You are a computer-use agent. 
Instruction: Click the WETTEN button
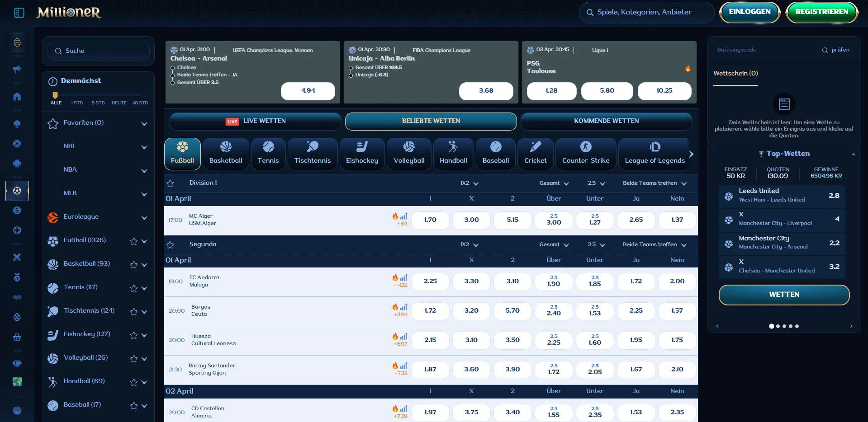pyautogui.click(x=784, y=295)
